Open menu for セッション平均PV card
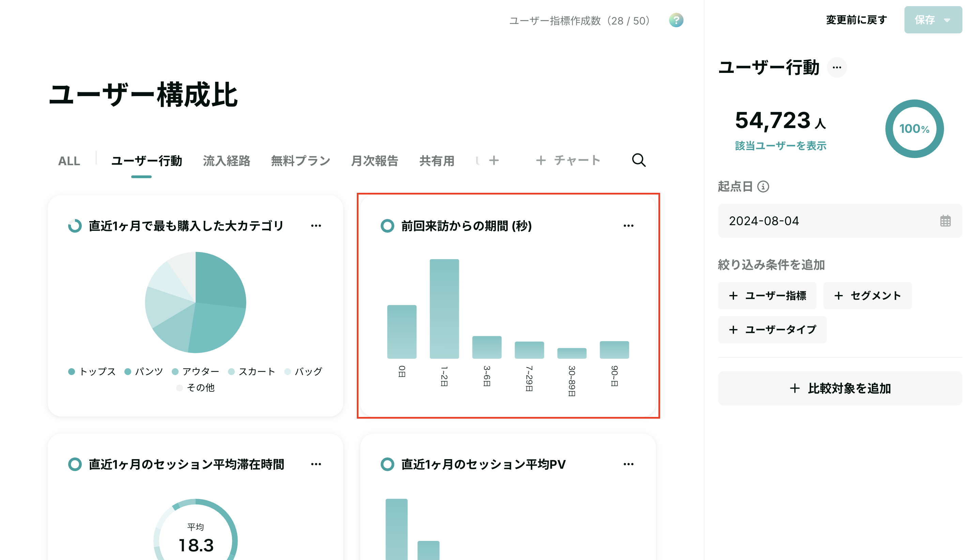 coord(628,464)
